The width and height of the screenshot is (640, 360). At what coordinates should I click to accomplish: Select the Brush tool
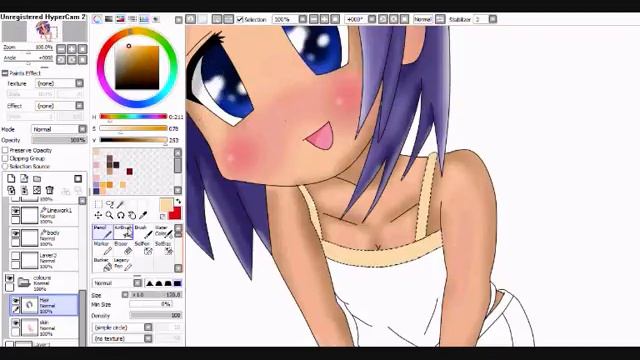[x=144, y=231]
